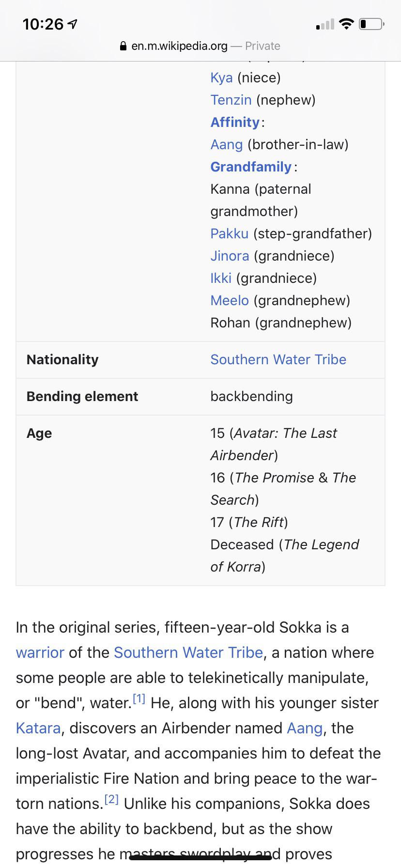Open the Tenzin nephew link
This screenshot has width=401, height=868.
coord(231,100)
